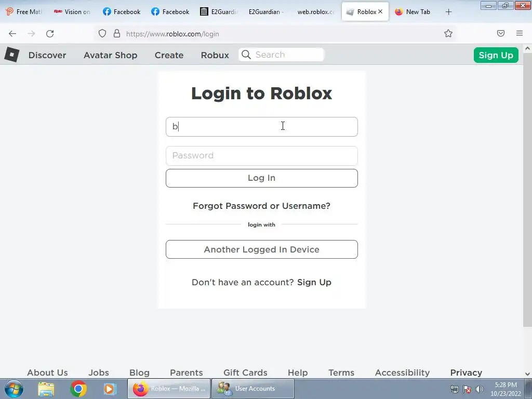Image resolution: width=532 pixels, height=399 pixels.
Task: Click Sign Up link below login form
Action: pos(314,282)
